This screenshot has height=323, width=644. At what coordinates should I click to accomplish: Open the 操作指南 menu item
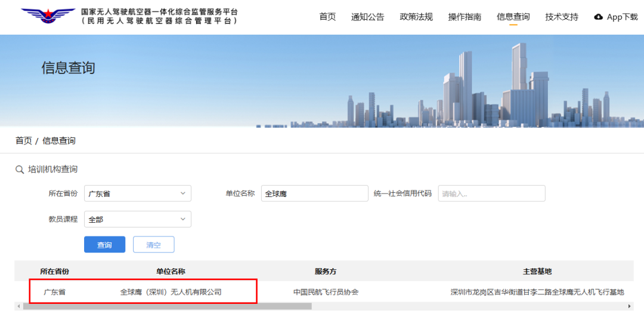tap(465, 17)
